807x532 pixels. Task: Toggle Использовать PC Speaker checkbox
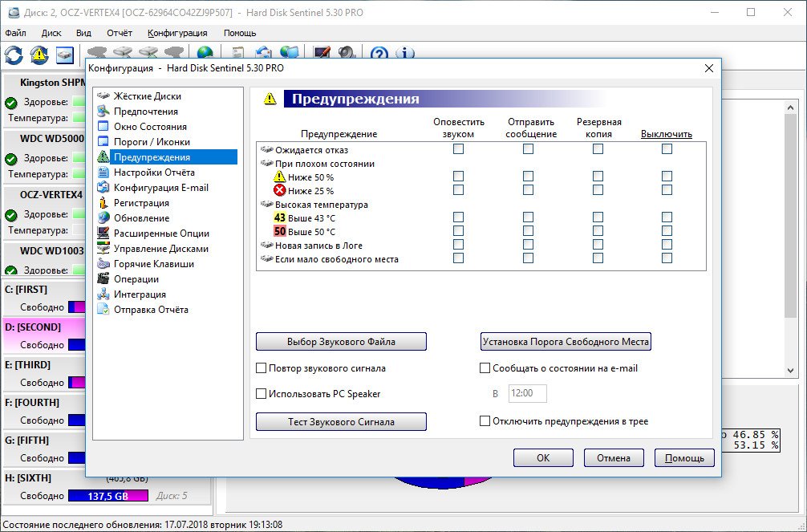coord(261,394)
